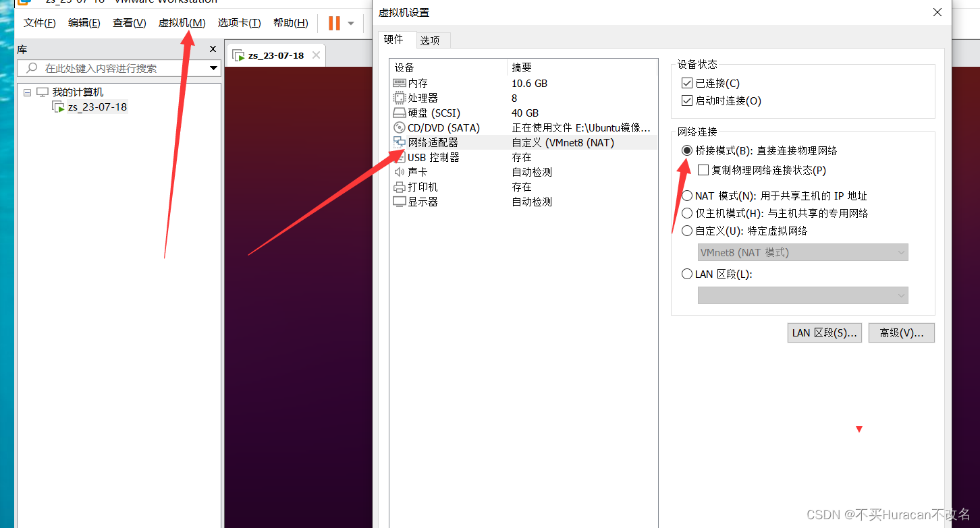This screenshot has height=528, width=980.
Task: Open the 帮助(H) menu
Action: pyautogui.click(x=291, y=23)
